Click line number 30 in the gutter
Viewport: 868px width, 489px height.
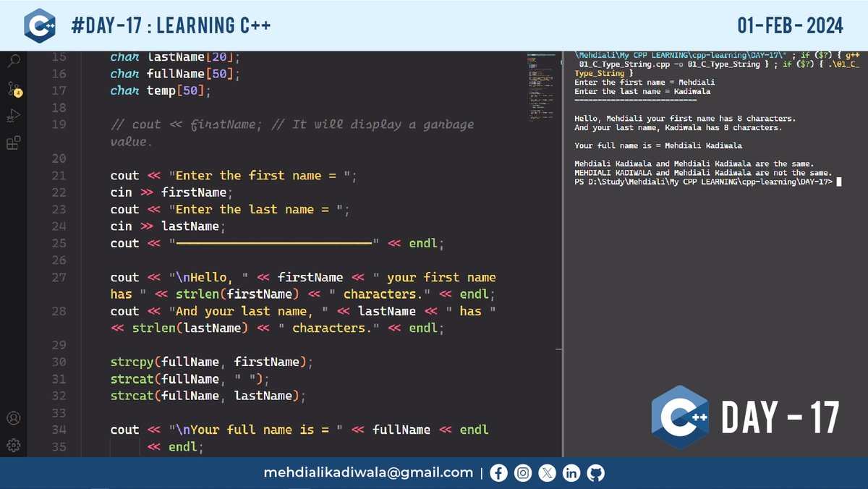pyautogui.click(x=59, y=362)
